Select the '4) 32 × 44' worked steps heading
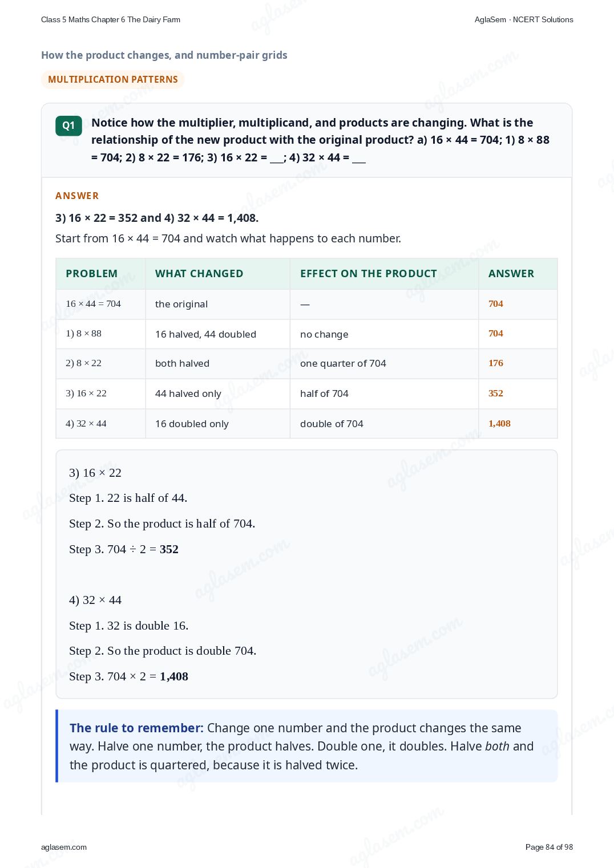Image resolution: width=614 pixels, height=868 pixels. tap(95, 600)
